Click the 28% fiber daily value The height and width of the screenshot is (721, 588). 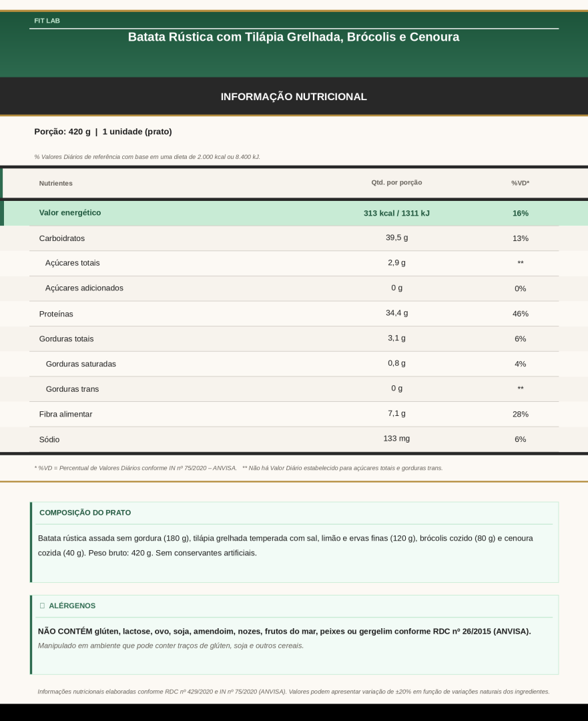tap(520, 414)
